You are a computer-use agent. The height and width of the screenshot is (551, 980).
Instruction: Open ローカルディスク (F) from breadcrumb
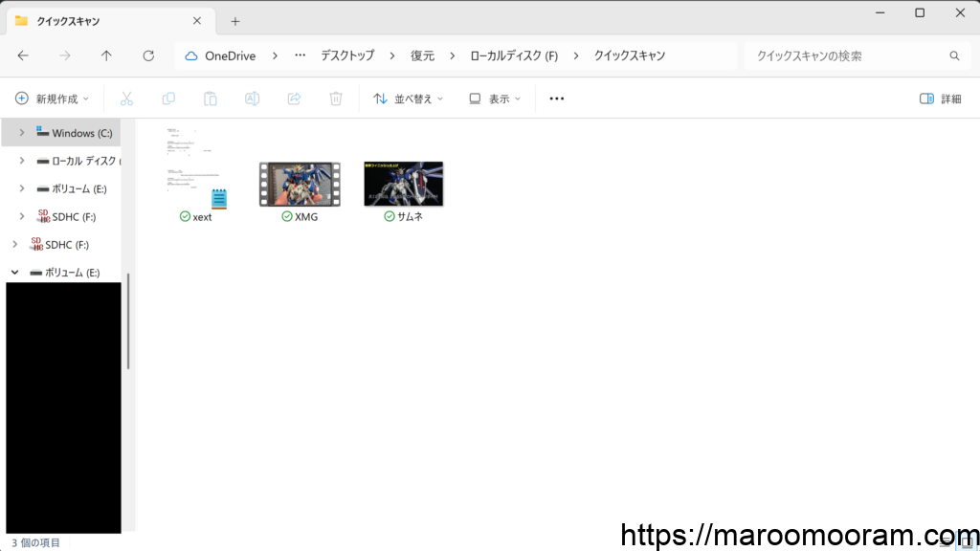click(514, 55)
